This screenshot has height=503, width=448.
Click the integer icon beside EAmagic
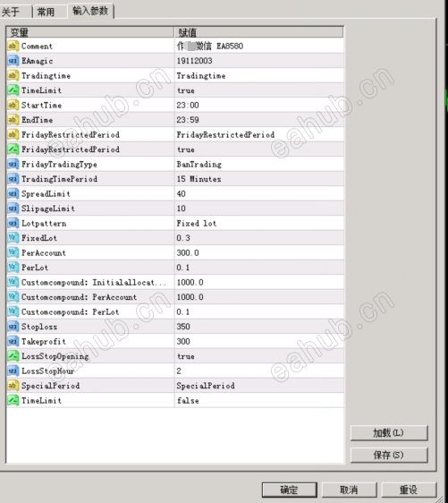point(13,61)
